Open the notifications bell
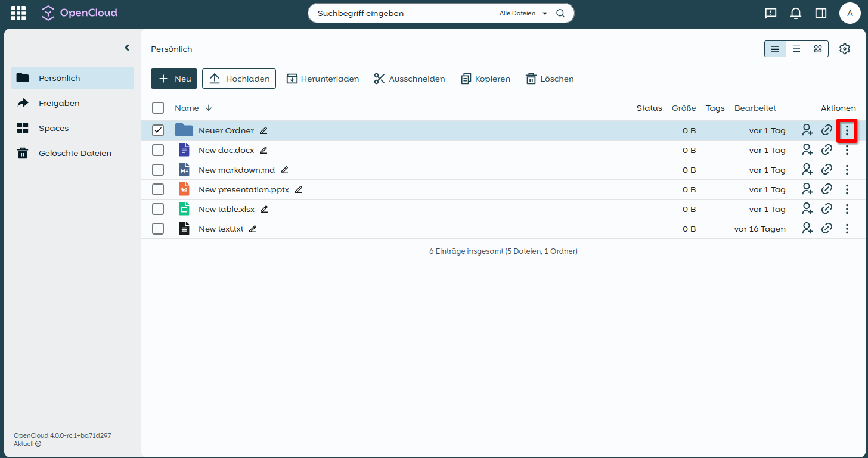 click(x=795, y=13)
